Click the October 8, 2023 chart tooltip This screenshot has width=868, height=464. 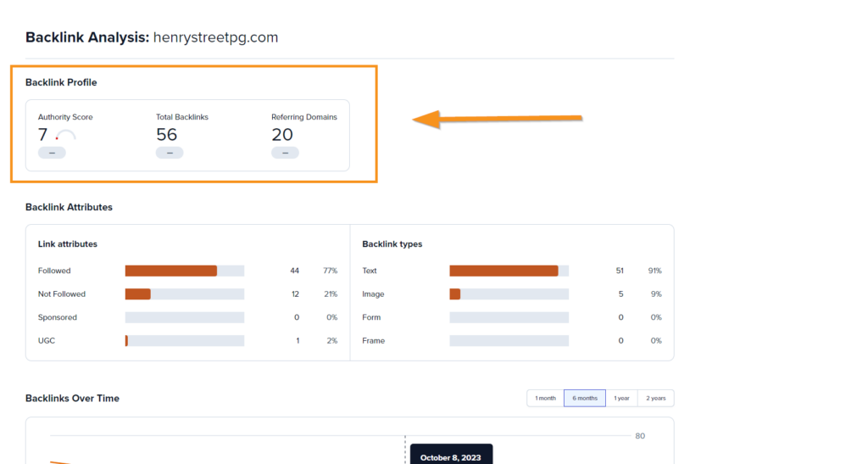click(x=451, y=454)
